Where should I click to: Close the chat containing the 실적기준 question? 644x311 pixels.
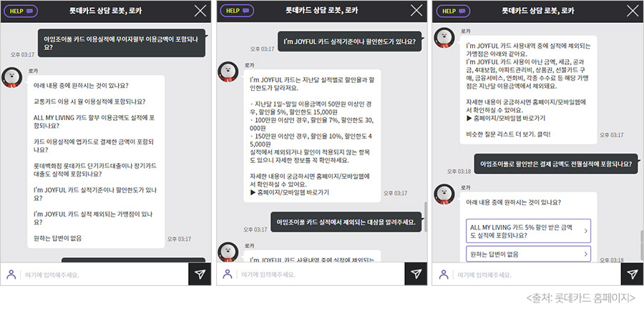coord(416,11)
